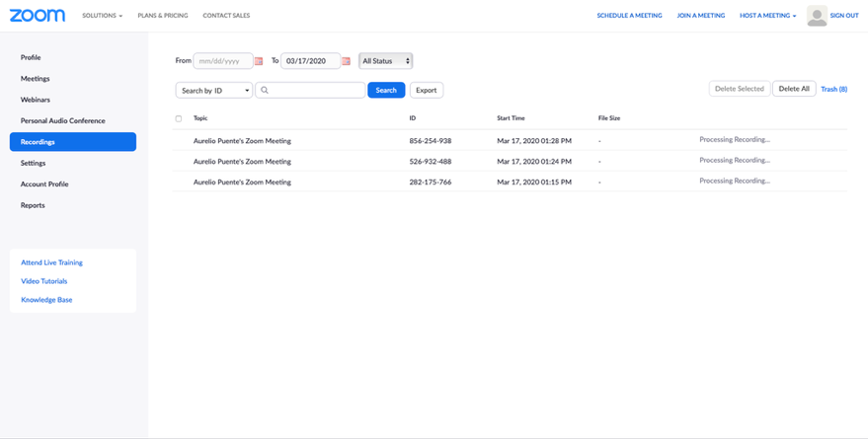
Task: Click Delete Selected button
Action: (740, 89)
